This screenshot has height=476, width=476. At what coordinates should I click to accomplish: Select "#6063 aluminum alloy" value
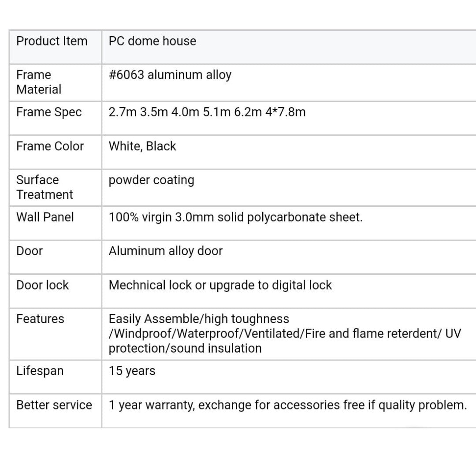click(x=170, y=75)
